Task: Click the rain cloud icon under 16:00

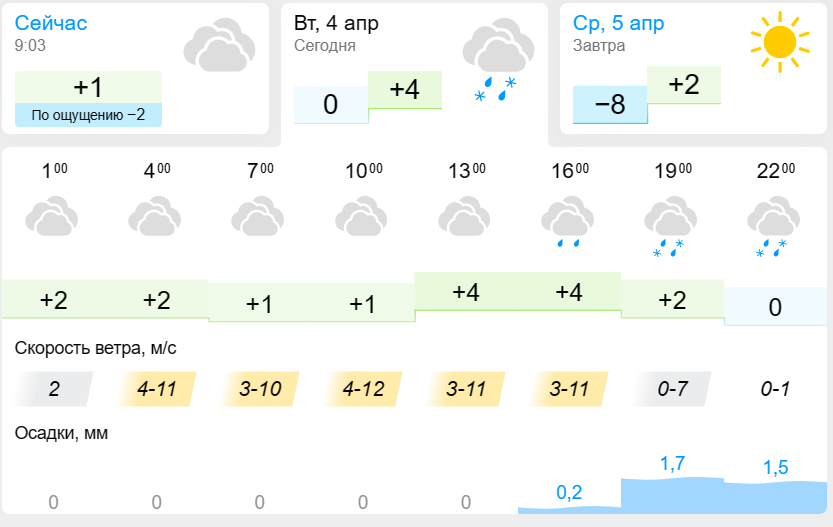Action: coord(567,222)
